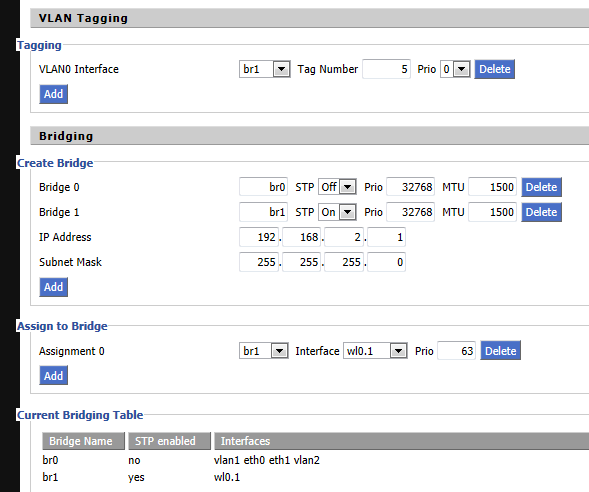Open the Bridge 1 STP dropdown
This screenshot has height=492, width=589.
337,212
